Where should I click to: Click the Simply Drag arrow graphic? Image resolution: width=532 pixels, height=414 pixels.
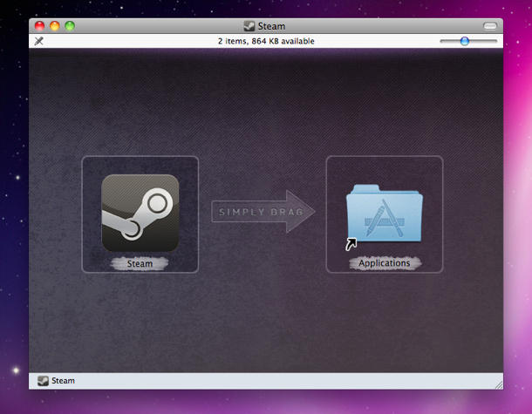pyautogui.click(x=263, y=212)
